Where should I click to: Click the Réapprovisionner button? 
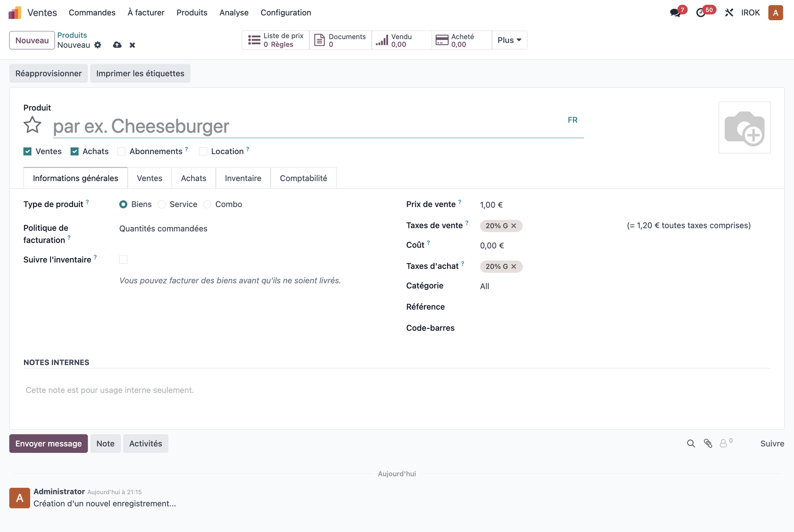48,73
